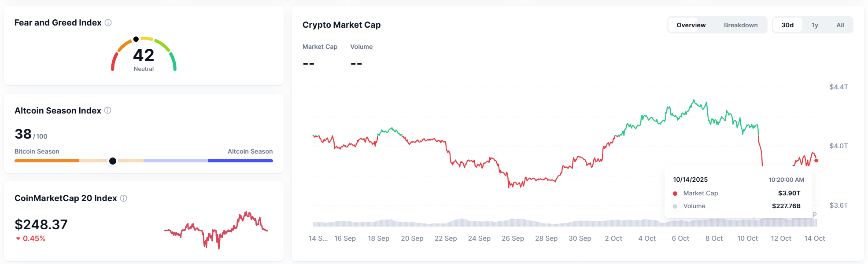
Task: Click red down arrow beside 0.45%
Action: 18,238
